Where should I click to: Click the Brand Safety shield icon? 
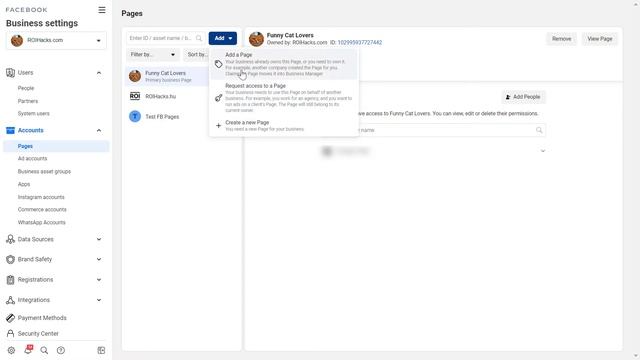pos(11,259)
